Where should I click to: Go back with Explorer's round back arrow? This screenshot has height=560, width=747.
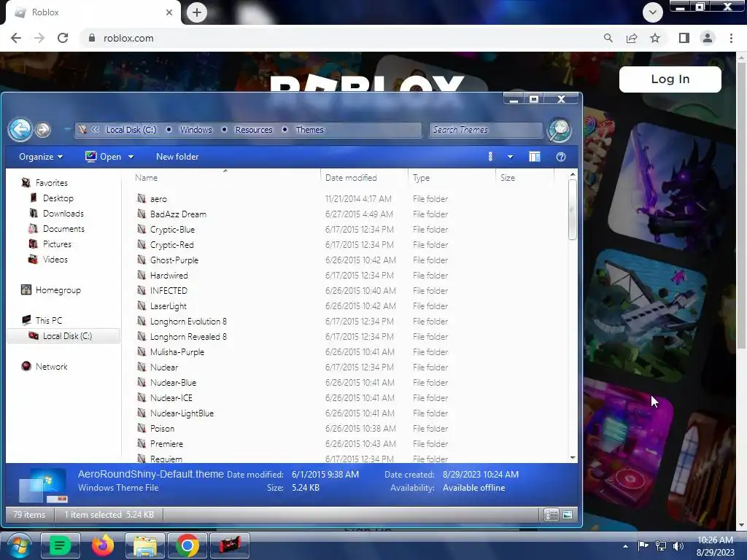click(20, 129)
